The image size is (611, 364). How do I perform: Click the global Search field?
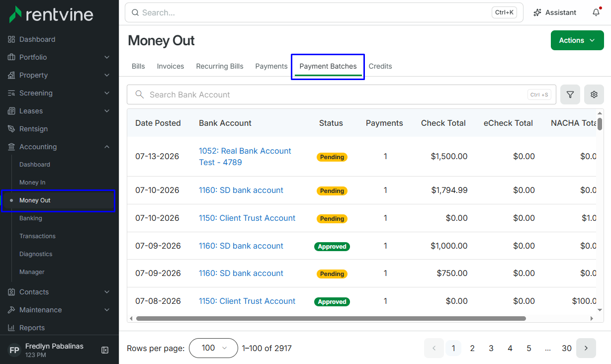pos(324,12)
